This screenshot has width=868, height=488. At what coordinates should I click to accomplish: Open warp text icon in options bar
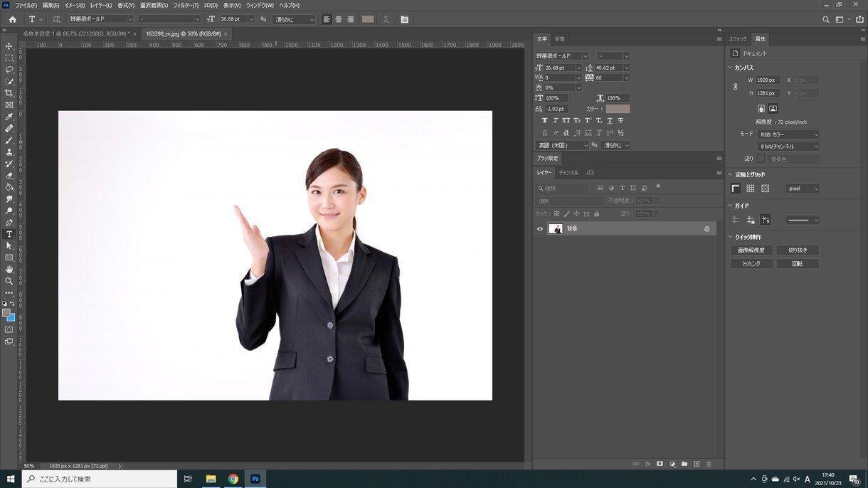click(386, 19)
